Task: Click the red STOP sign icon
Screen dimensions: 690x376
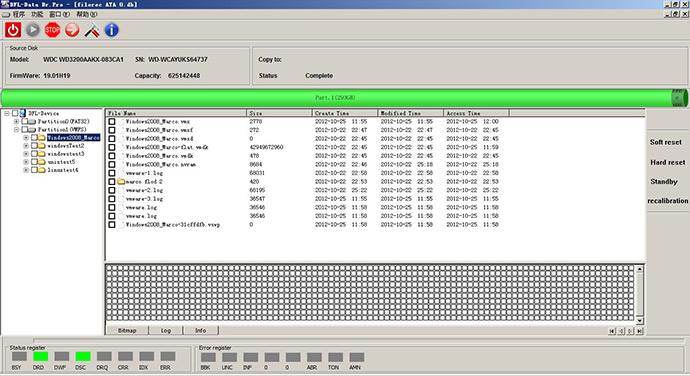Action: [52, 30]
